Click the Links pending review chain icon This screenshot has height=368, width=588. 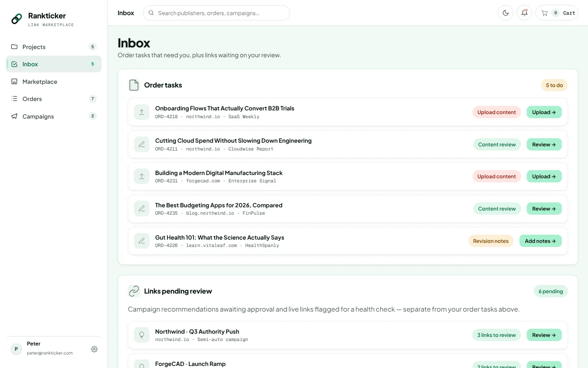pos(134,291)
